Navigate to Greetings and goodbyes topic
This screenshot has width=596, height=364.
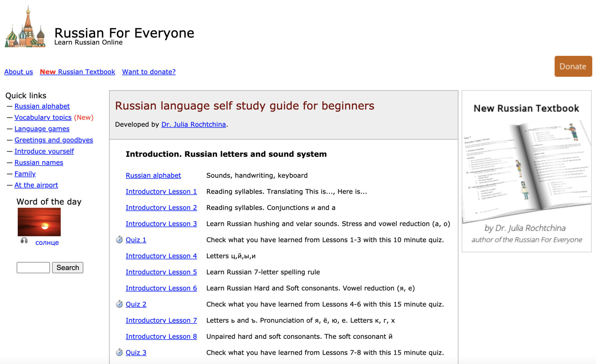point(53,140)
